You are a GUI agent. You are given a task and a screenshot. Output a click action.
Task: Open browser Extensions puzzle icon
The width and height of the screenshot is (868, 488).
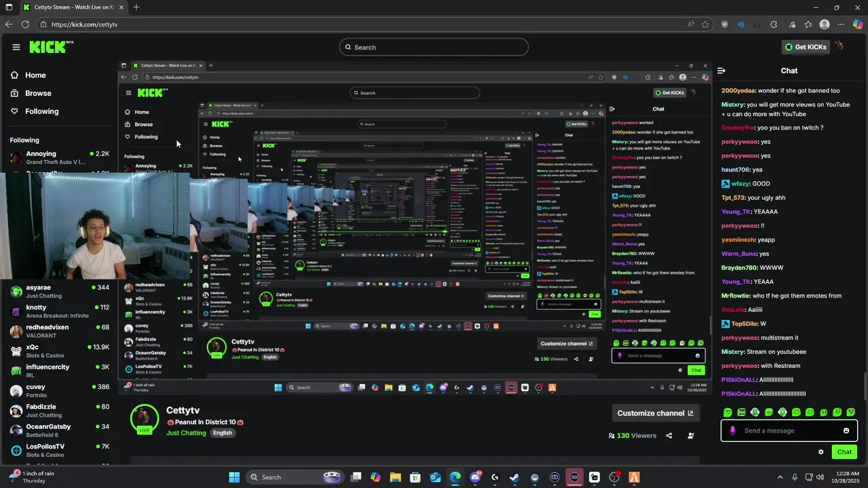774,24
